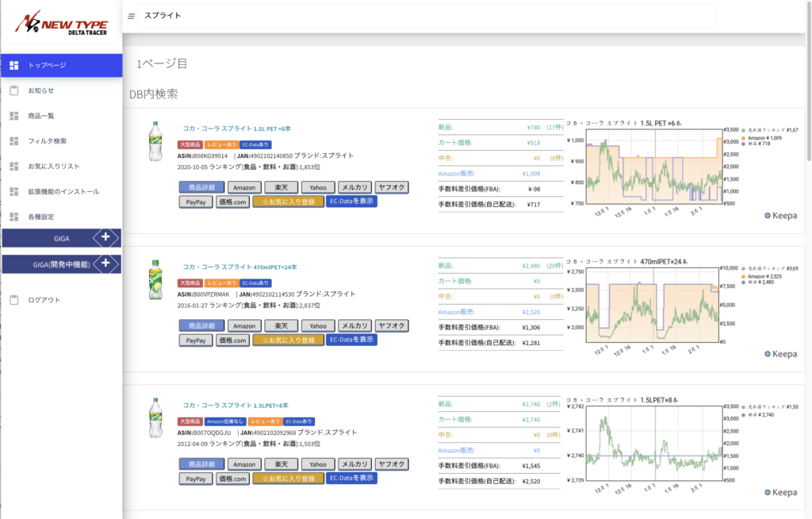Click Sprite 1.5L PET×6本 product thumbnail
The height and width of the screenshot is (519, 812).
tap(155, 141)
